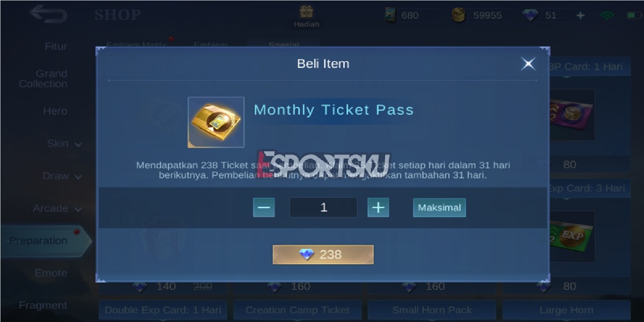
Task: Click the ticket currency icon showing 680
Action: [390, 15]
